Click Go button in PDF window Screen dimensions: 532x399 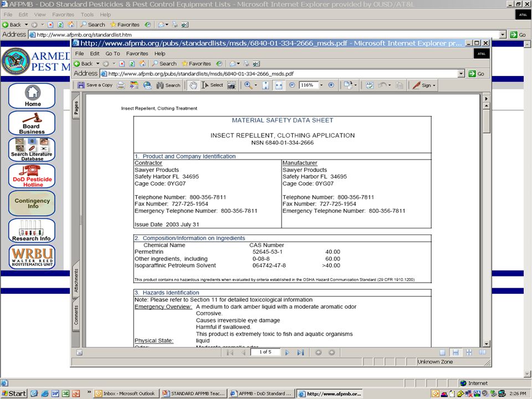point(477,74)
